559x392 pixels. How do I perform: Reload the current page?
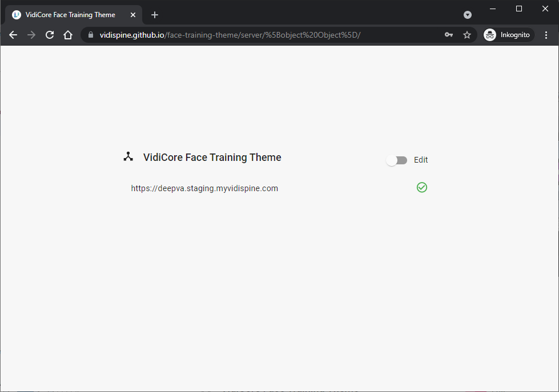[x=50, y=35]
